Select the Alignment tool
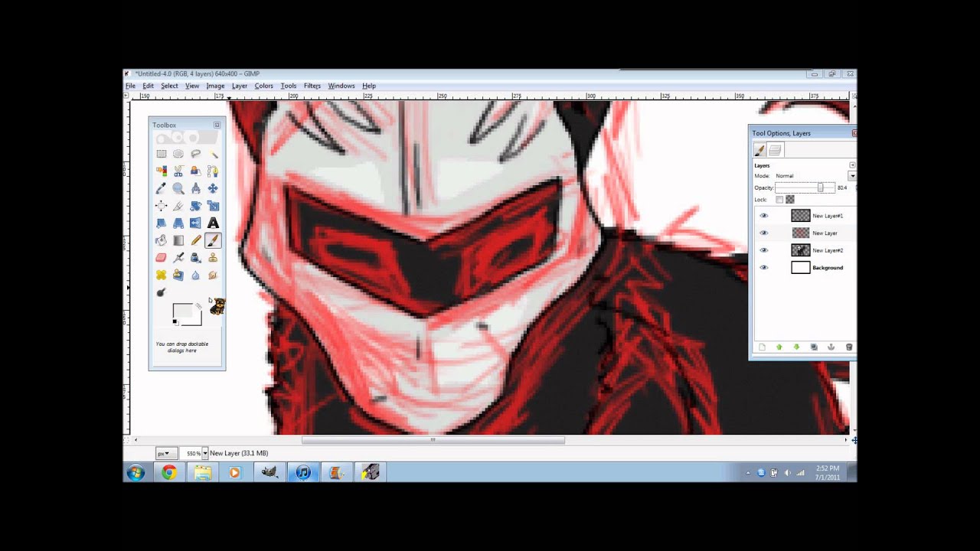 point(162,206)
